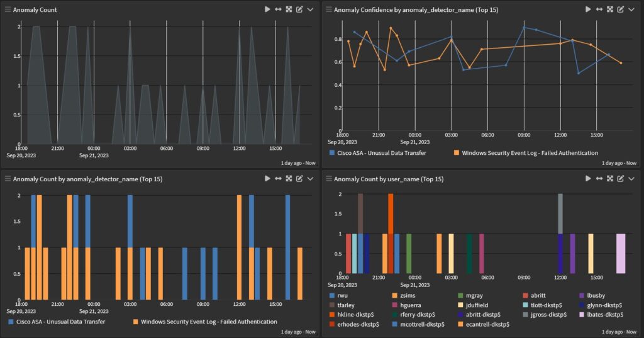Edit the Anomaly Confidence panel
This screenshot has height=338, width=644.
[621, 9]
